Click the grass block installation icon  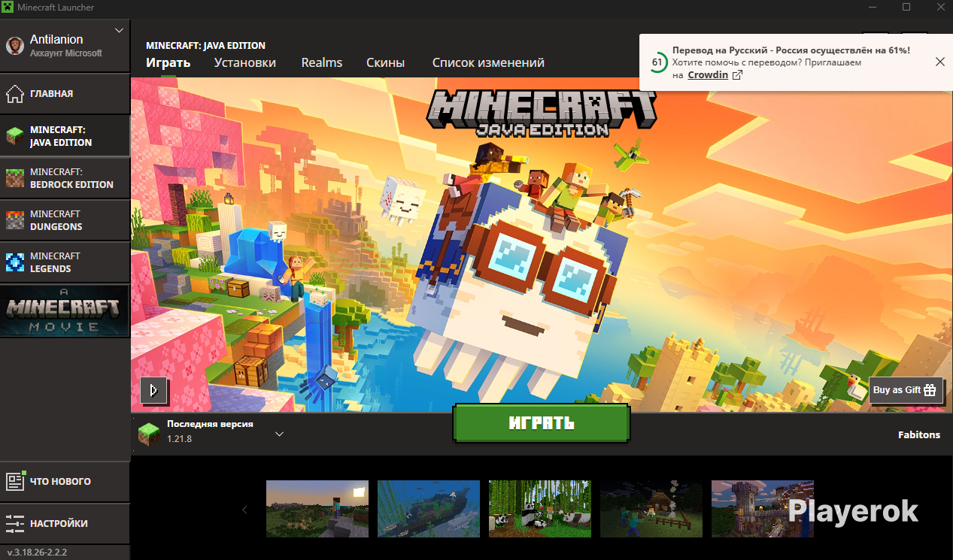(x=149, y=432)
